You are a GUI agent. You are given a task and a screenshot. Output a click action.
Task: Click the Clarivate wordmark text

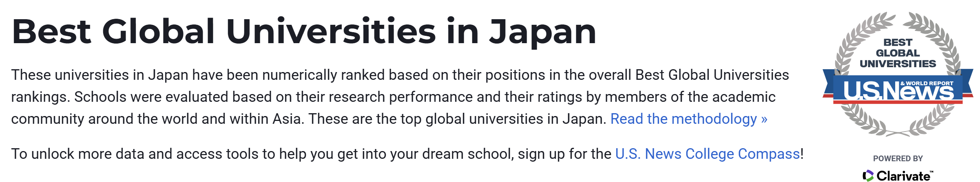(904, 176)
